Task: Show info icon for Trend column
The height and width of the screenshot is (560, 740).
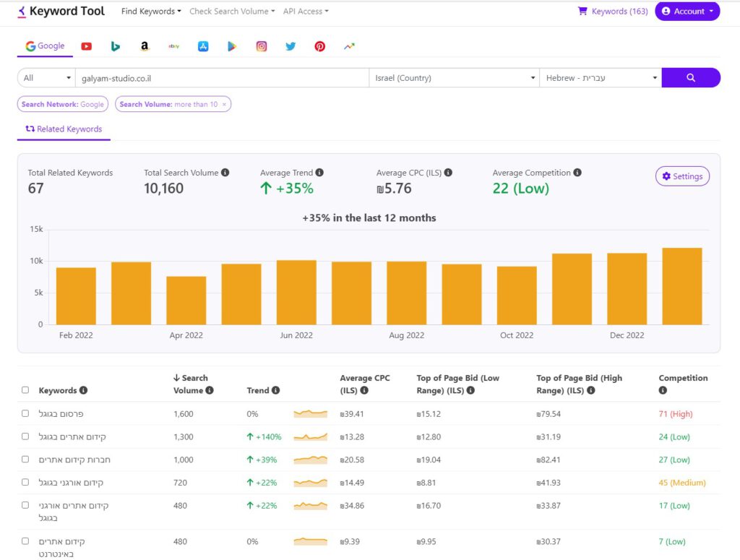Action: (275, 390)
